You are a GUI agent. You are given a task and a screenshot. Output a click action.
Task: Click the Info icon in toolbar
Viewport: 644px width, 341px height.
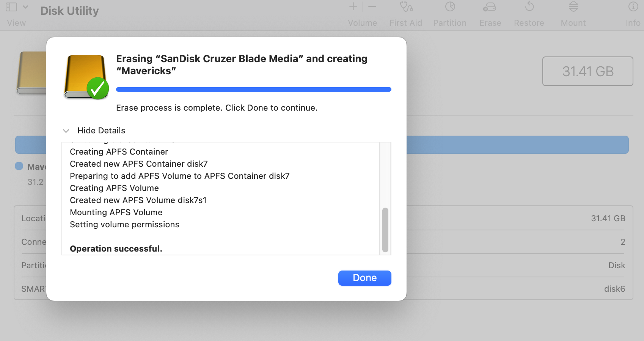click(x=633, y=6)
